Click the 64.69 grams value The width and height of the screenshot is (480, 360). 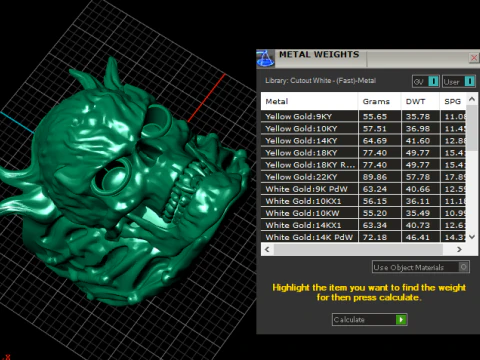tap(375, 141)
